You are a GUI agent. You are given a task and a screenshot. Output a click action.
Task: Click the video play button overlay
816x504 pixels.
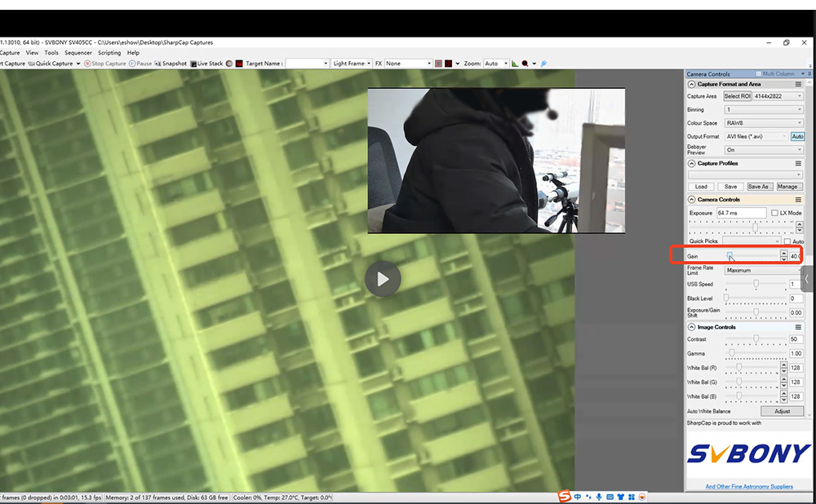[x=383, y=280]
